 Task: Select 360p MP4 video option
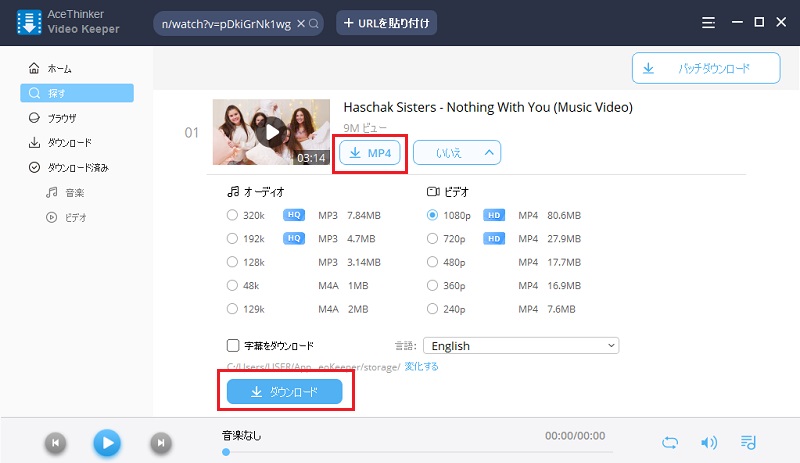(x=432, y=285)
